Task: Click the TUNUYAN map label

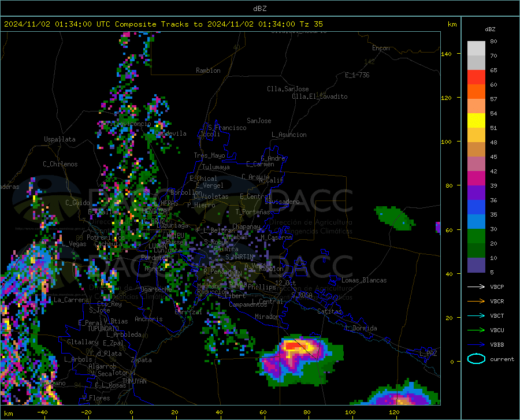Action: pos(134,381)
